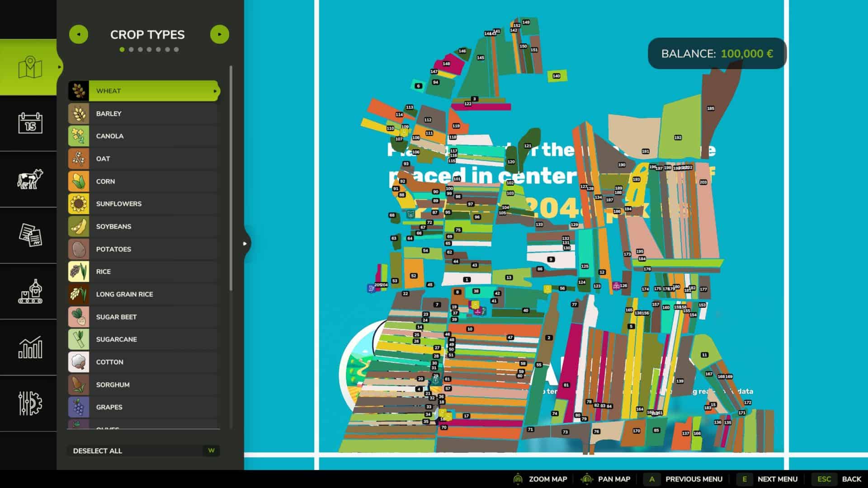This screenshot has width=868, height=488.
Task: Open the game settings sliders icon
Action: tap(30, 404)
